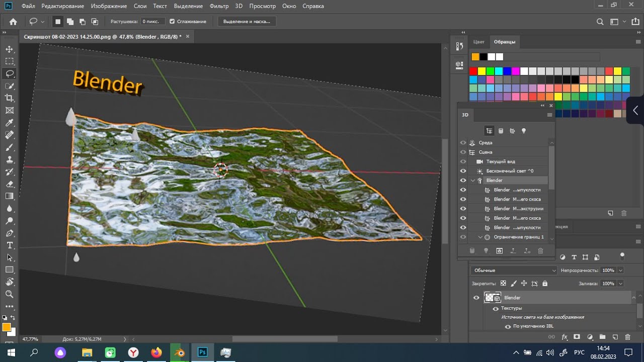Open the Слои menu
The width and height of the screenshot is (644, 362).
click(x=140, y=6)
